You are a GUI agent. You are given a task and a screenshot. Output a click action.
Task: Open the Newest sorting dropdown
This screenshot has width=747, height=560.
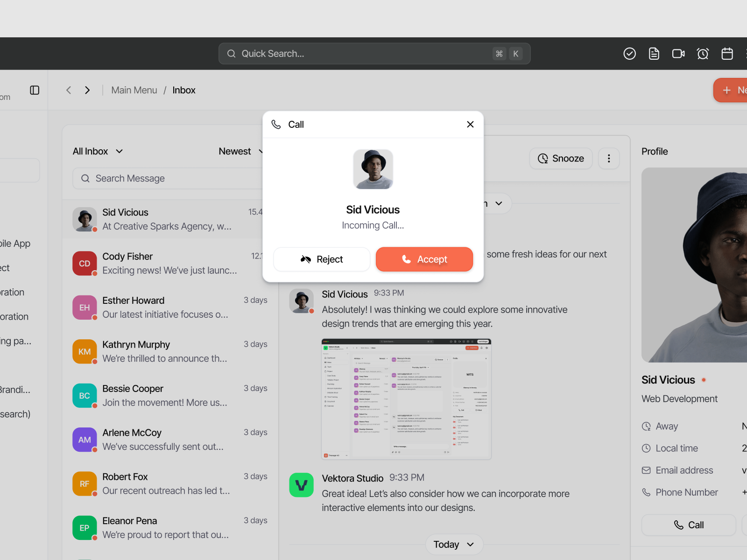coord(240,151)
